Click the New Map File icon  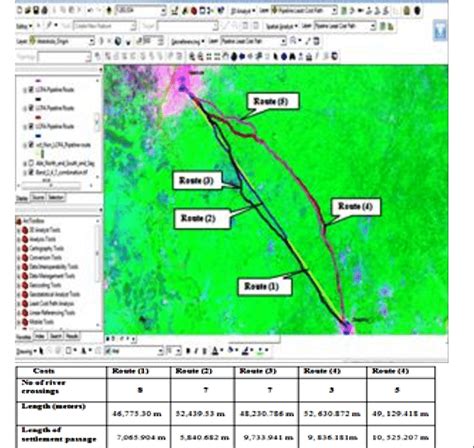(x=20, y=10)
